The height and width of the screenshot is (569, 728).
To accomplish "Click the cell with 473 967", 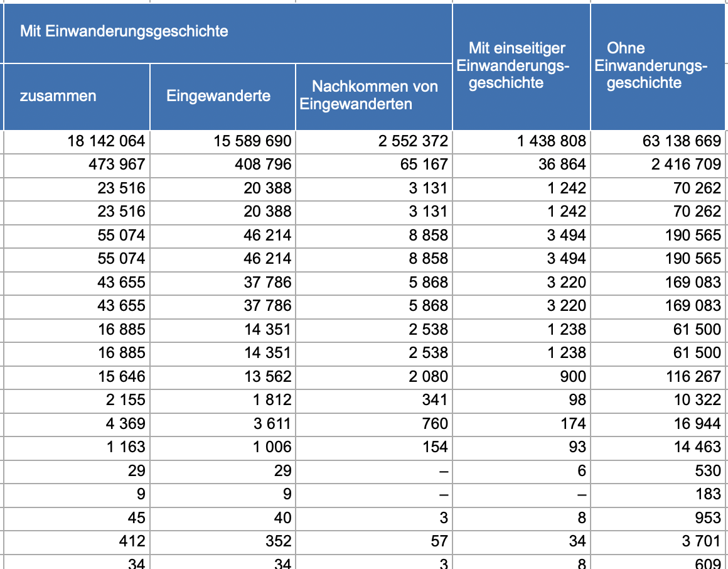I will 77,165.
